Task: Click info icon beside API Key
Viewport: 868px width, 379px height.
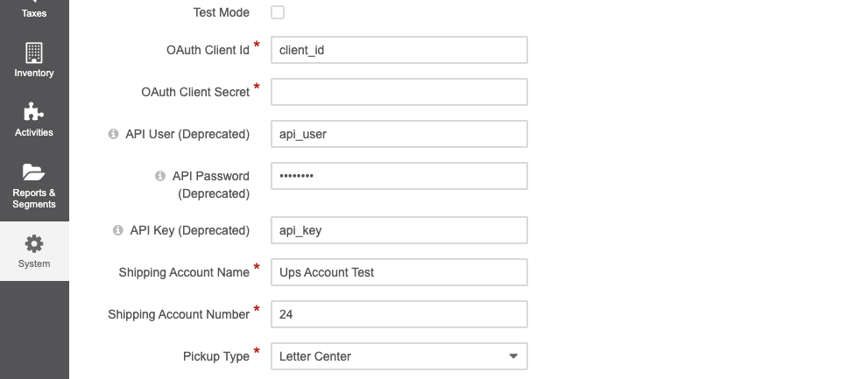Action: tap(117, 230)
